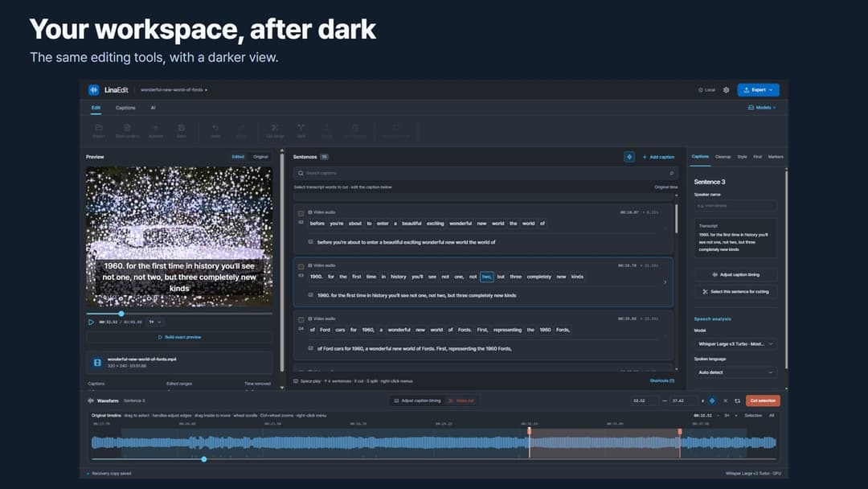Click the caption text icon under sentence 04
868x489 pixels.
pyautogui.click(x=310, y=348)
